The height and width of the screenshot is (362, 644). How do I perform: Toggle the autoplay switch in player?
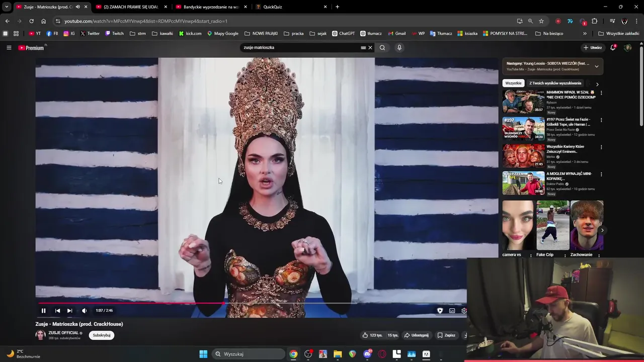(x=440, y=311)
